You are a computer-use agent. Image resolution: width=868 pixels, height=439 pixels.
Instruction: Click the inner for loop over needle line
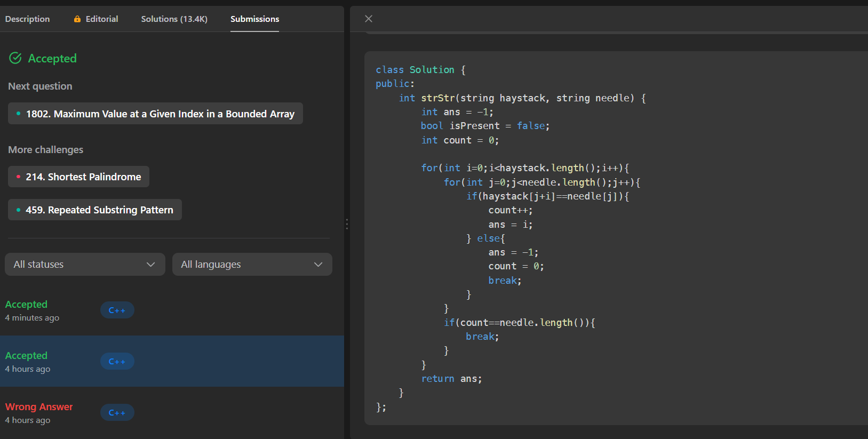coord(542,182)
